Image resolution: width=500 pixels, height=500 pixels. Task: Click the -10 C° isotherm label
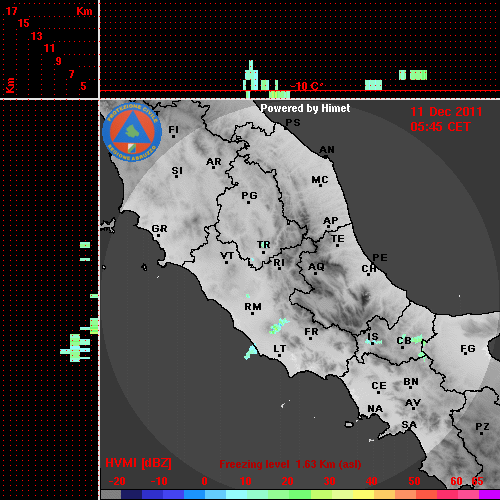(306, 86)
